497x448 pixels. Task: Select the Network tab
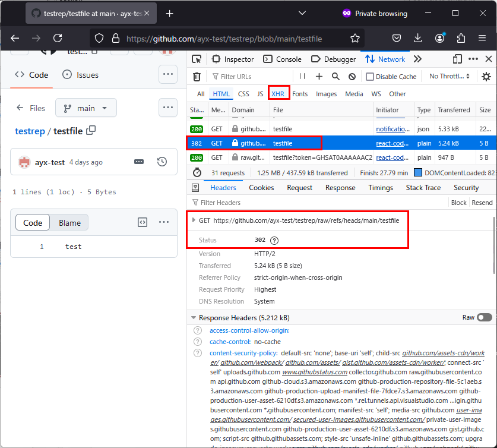pos(385,59)
